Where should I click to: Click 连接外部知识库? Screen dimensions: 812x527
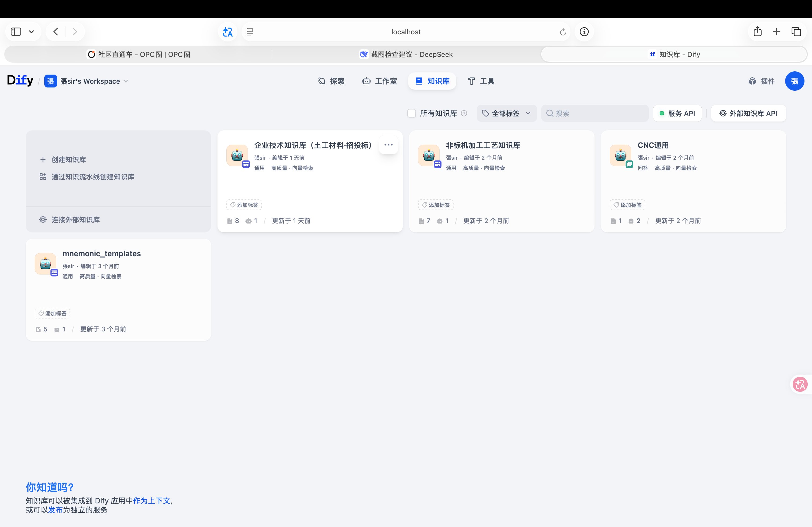[x=70, y=219]
